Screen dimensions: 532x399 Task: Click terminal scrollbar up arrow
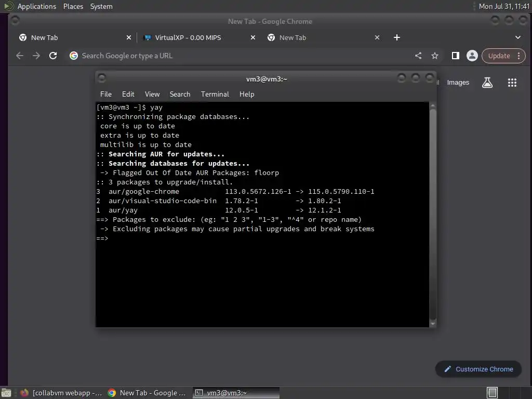[433, 106]
